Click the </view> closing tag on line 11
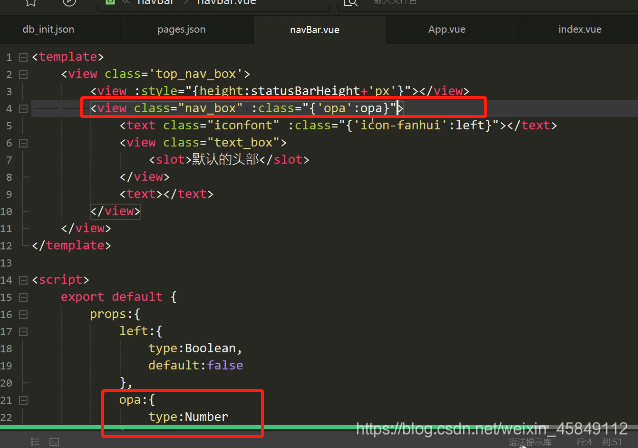638x448 pixels. [86, 228]
